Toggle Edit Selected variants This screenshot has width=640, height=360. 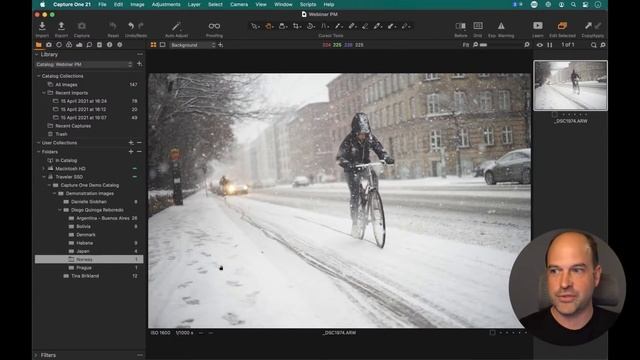point(562,26)
